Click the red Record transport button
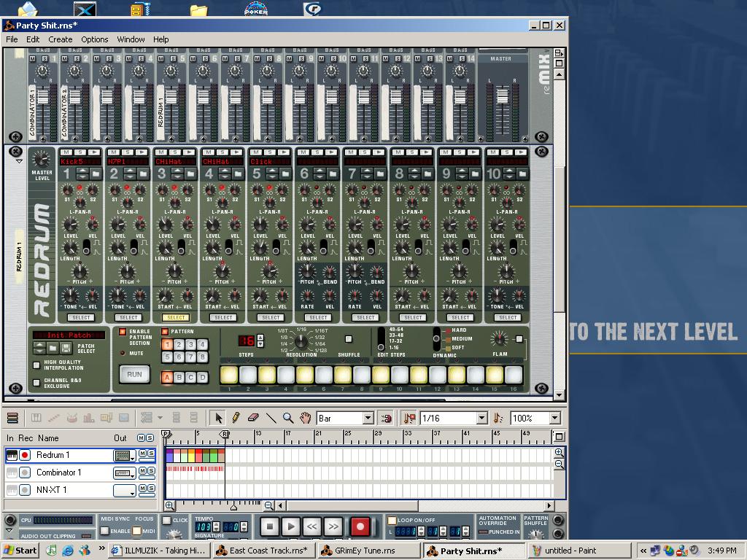The width and height of the screenshot is (747, 560). pyautogui.click(x=360, y=526)
